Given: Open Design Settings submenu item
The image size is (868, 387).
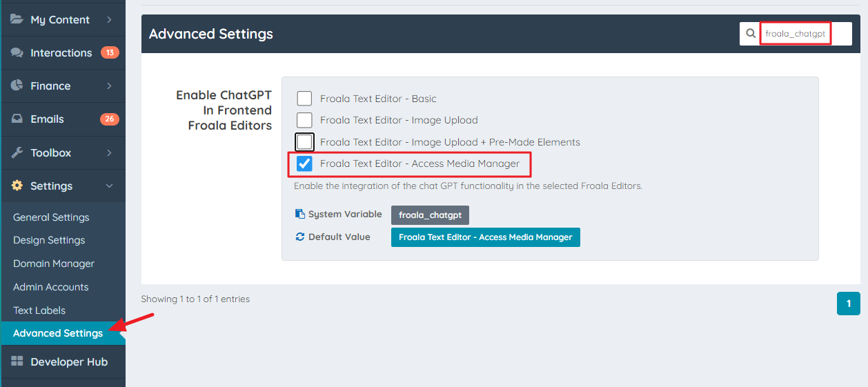Looking at the screenshot, I should [49, 240].
